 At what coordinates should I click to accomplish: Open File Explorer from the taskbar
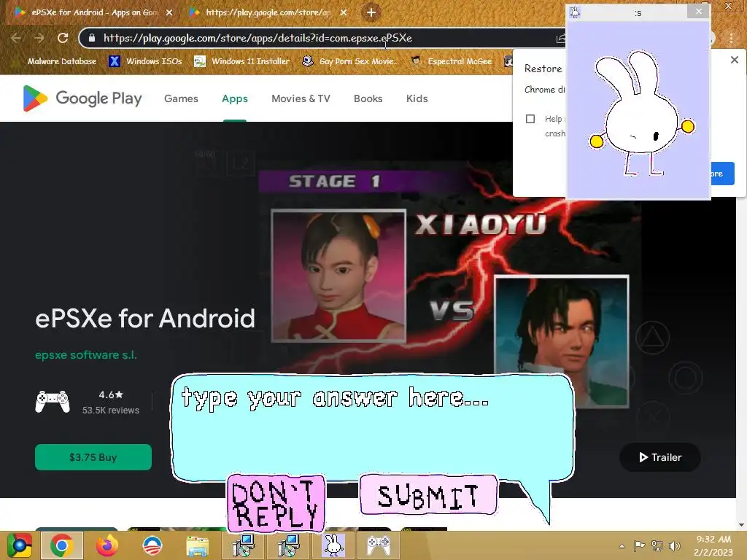tap(197, 545)
